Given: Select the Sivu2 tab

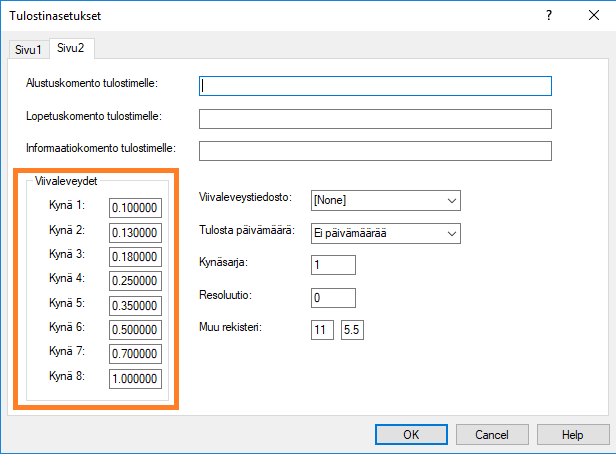Looking at the screenshot, I should 70,49.
